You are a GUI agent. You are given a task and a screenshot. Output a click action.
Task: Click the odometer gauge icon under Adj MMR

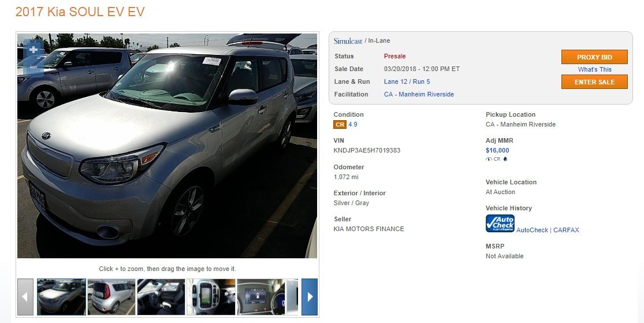[489, 159]
